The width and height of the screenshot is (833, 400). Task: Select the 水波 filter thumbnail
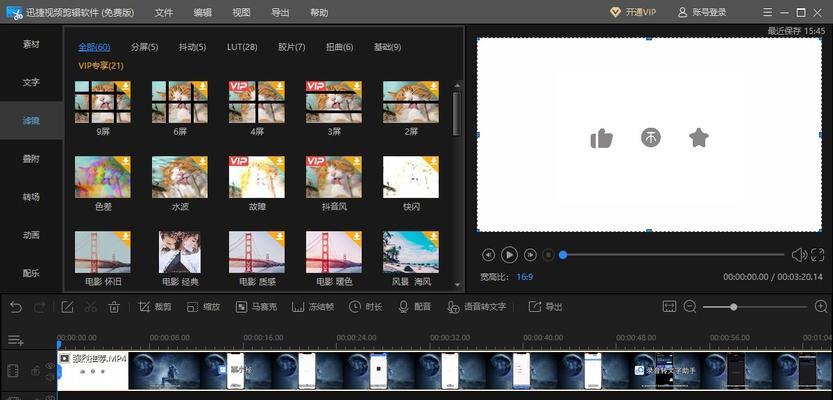tap(180, 177)
